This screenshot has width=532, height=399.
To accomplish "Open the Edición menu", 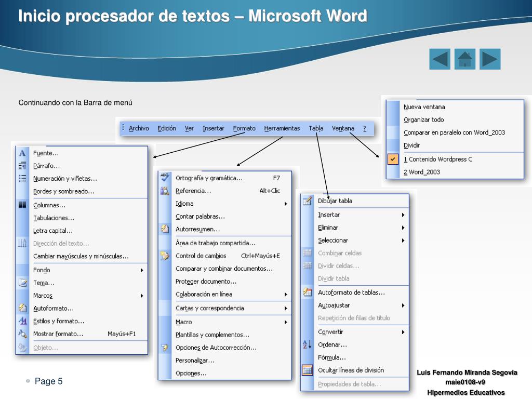I will tap(167, 128).
